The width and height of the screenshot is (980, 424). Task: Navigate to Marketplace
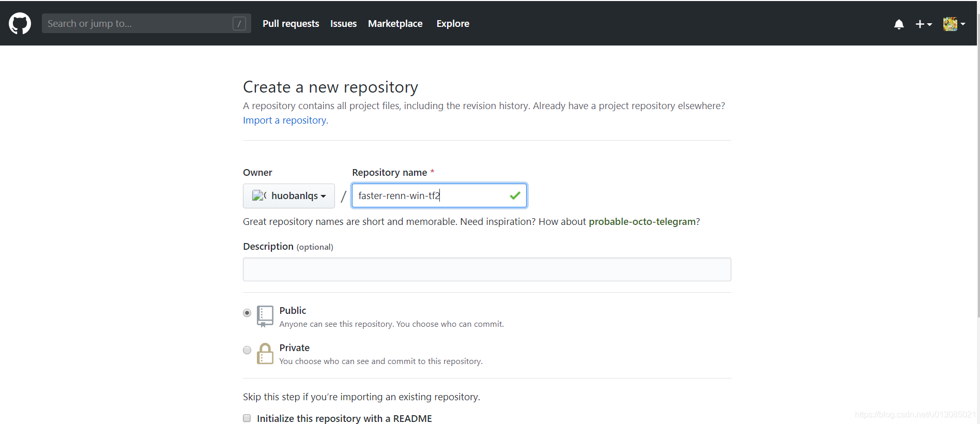click(x=395, y=24)
